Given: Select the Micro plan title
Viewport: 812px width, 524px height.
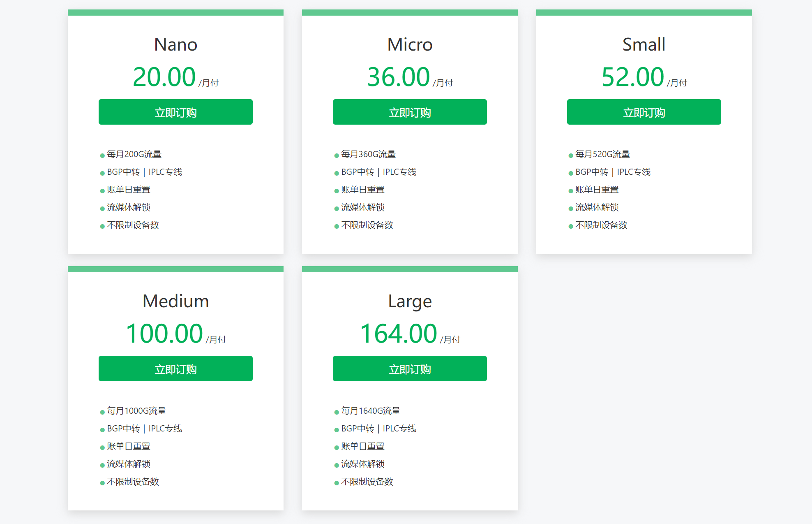Looking at the screenshot, I should pyautogui.click(x=410, y=44).
